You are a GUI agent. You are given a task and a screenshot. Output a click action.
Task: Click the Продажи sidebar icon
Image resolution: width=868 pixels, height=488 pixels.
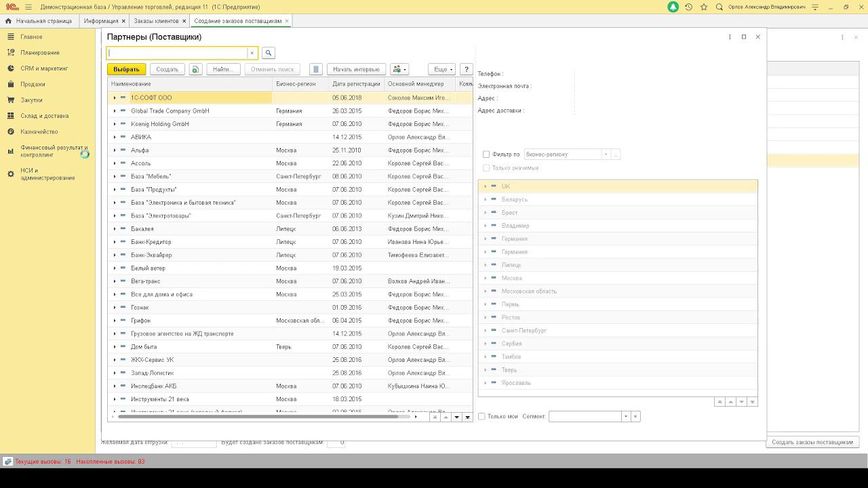[11, 84]
